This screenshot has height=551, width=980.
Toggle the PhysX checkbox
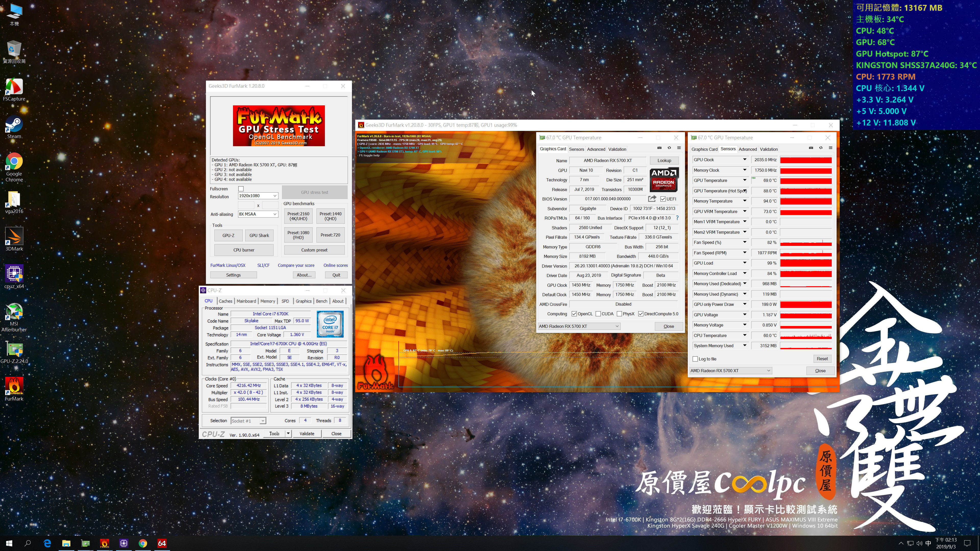[619, 314]
